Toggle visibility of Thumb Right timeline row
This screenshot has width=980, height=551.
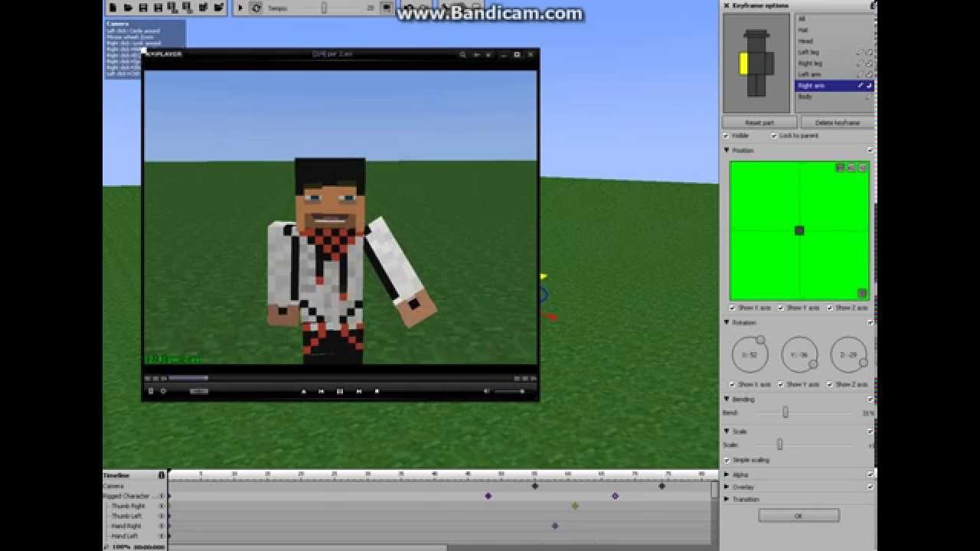161,506
